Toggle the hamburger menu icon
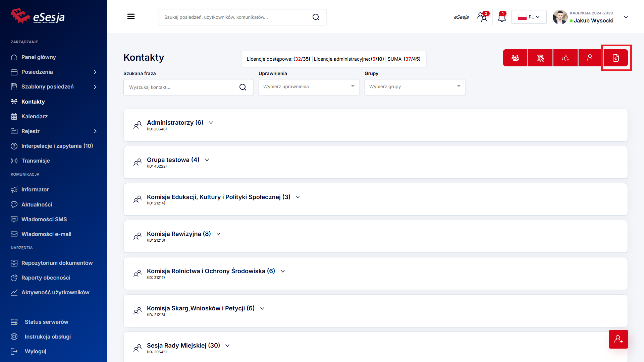 click(131, 16)
